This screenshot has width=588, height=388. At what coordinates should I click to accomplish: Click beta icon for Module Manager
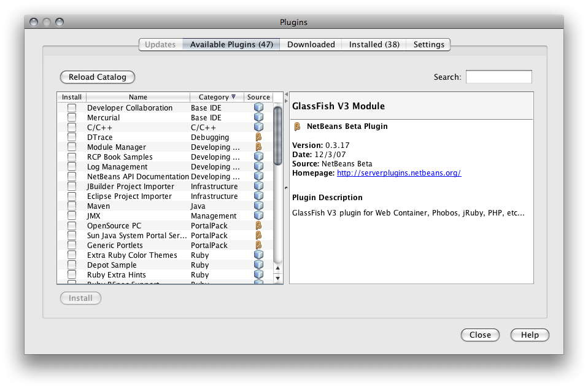(258, 147)
